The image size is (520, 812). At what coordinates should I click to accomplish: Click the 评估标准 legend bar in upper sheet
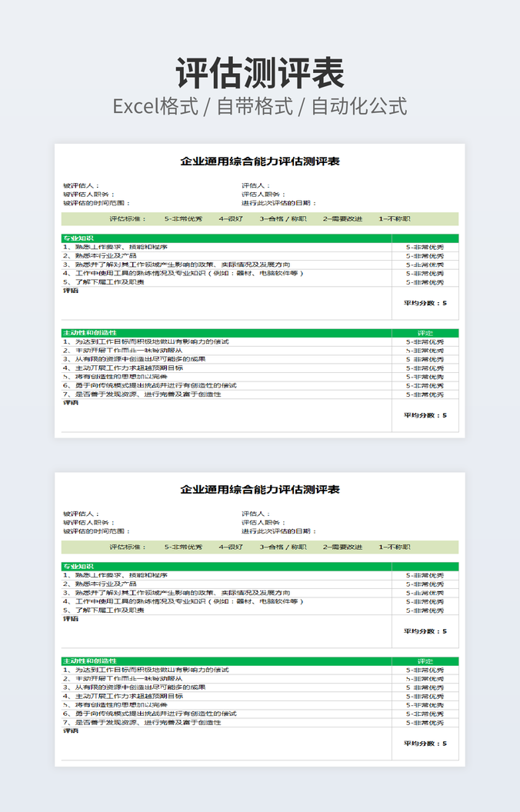(260, 218)
